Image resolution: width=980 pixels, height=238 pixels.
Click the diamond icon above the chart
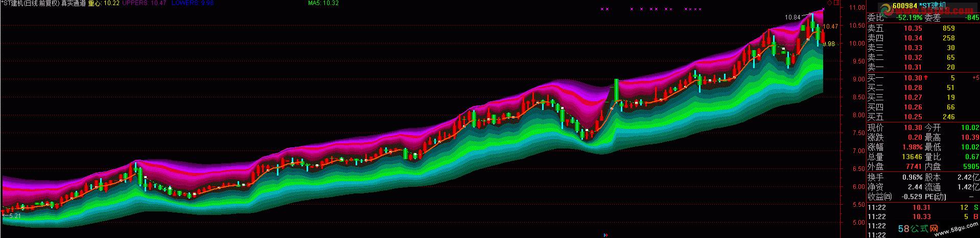click(x=829, y=3)
